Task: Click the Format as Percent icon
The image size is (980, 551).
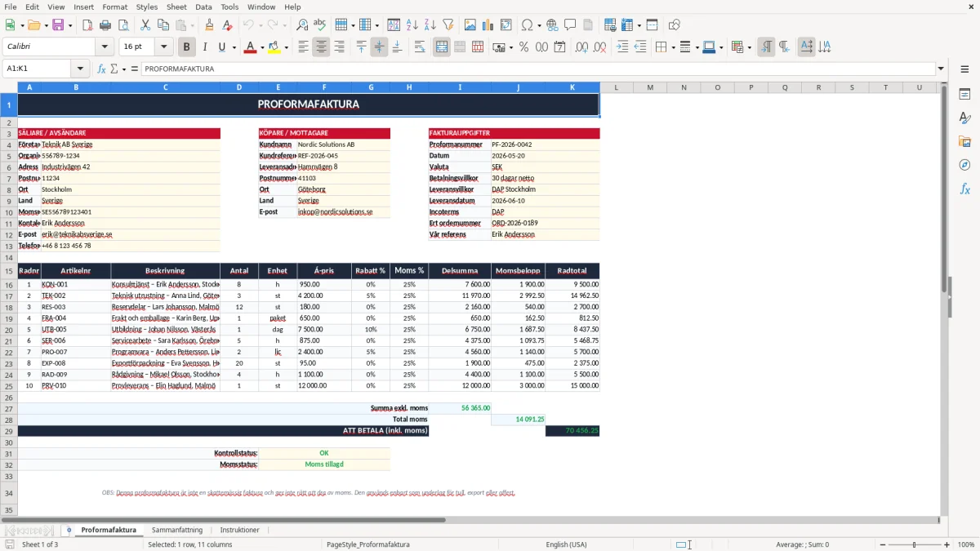Action: (x=523, y=47)
